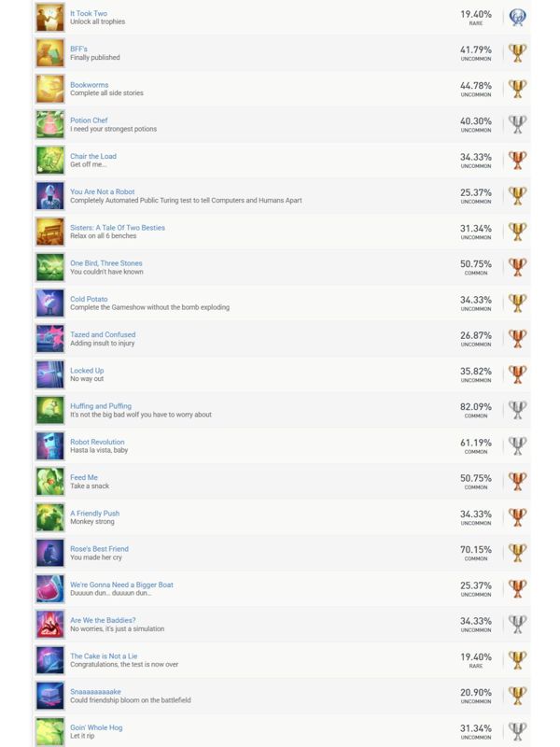The image size is (560, 747).
Task: Click the silver trophy icon beside Potion Chef
Action: pos(517,124)
